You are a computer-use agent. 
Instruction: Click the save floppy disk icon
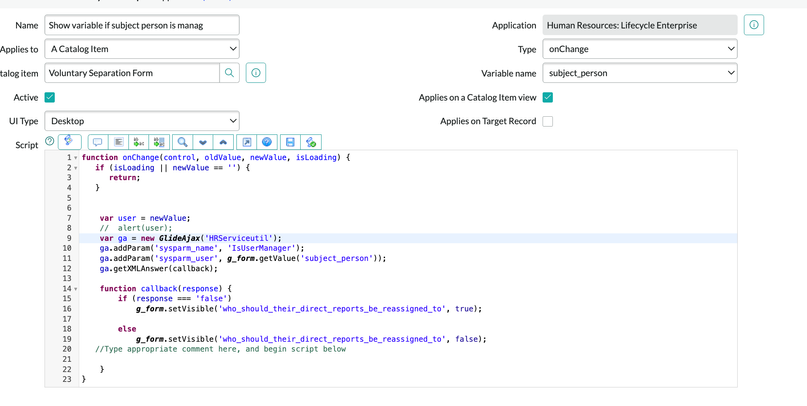(290, 142)
